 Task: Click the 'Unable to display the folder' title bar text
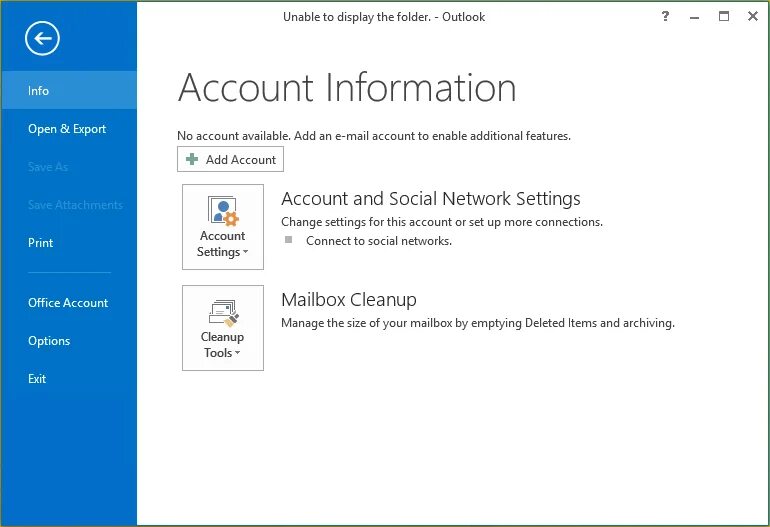point(384,17)
